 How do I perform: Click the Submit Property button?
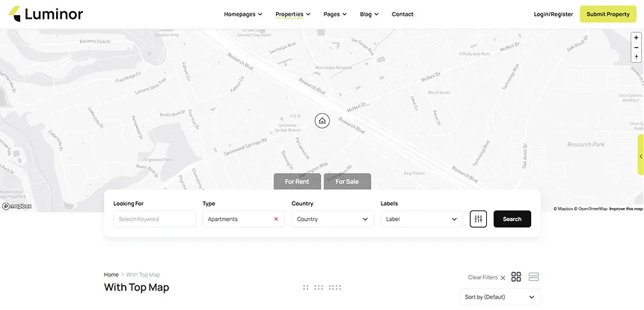[x=607, y=14]
